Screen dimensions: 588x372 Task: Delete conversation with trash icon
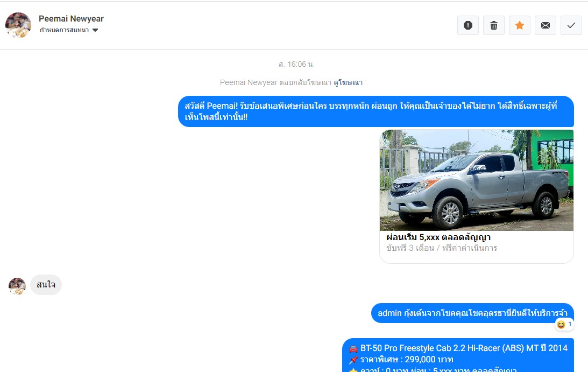493,25
